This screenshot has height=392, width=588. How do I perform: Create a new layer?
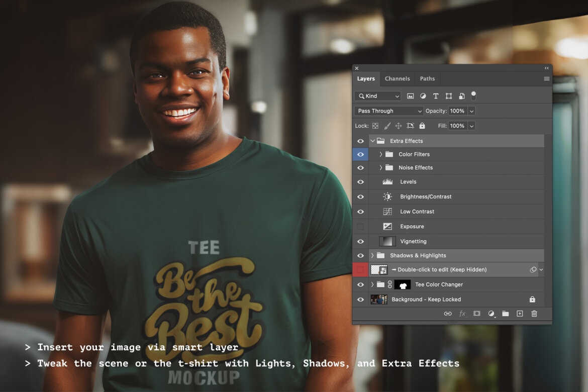tap(520, 314)
